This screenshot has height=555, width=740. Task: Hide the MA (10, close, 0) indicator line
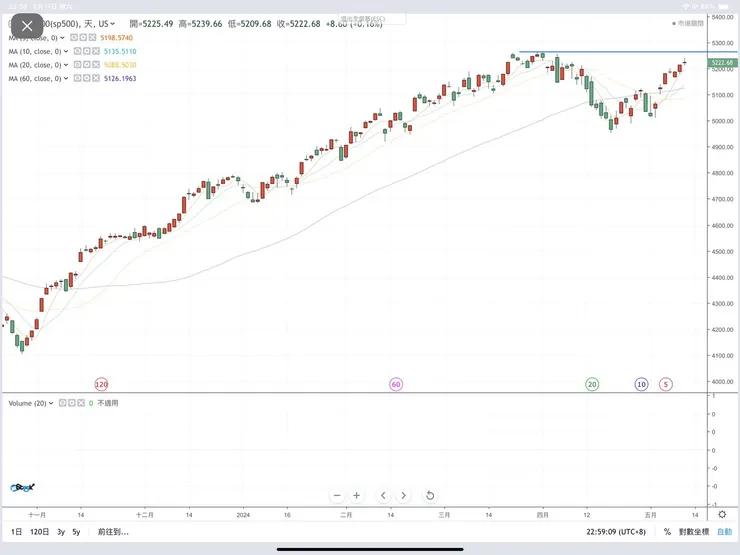[78, 51]
